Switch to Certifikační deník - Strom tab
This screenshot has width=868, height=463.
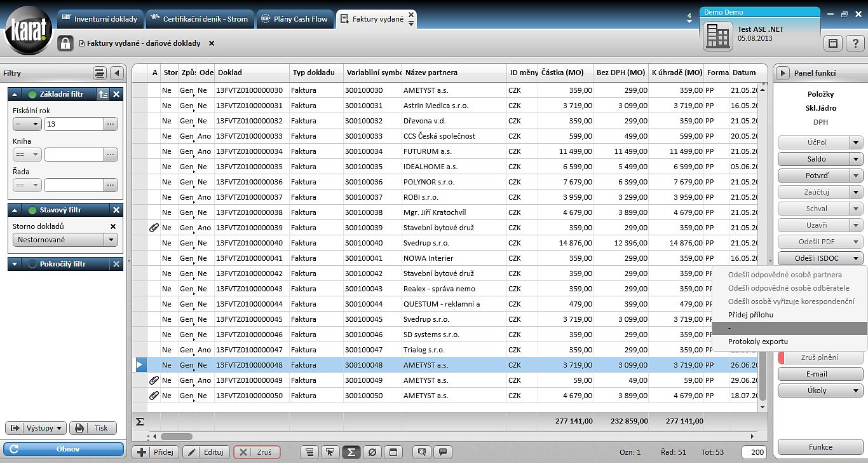click(x=200, y=19)
